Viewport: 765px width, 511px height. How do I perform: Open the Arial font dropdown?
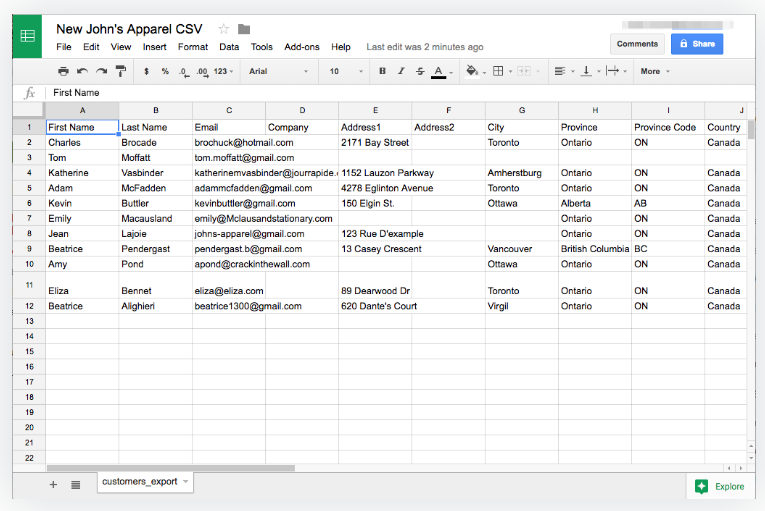point(278,71)
